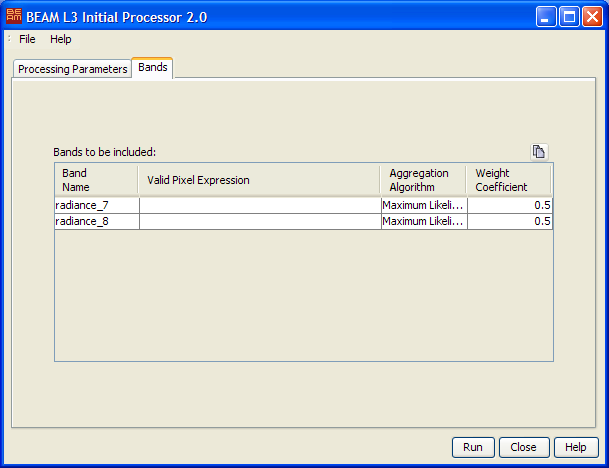Maximize the BEAM L3 Initial Processor window
The image size is (609, 468).
point(569,17)
